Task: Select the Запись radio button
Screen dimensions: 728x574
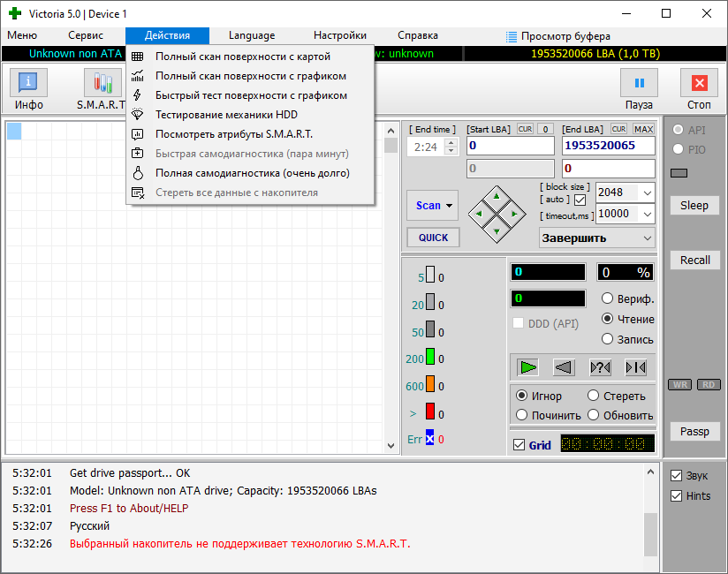Action: [607, 339]
